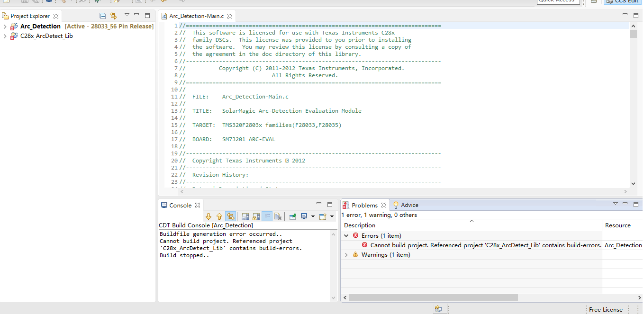This screenshot has height=314, width=644.
Task: Click the Open Console icon
Action: 323,216
